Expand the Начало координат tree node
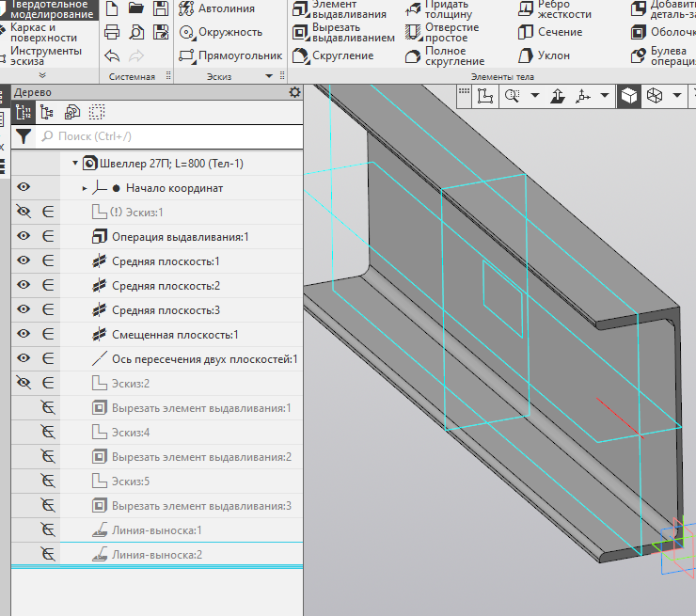Viewport: 696px width, 616px height. [85, 188]
